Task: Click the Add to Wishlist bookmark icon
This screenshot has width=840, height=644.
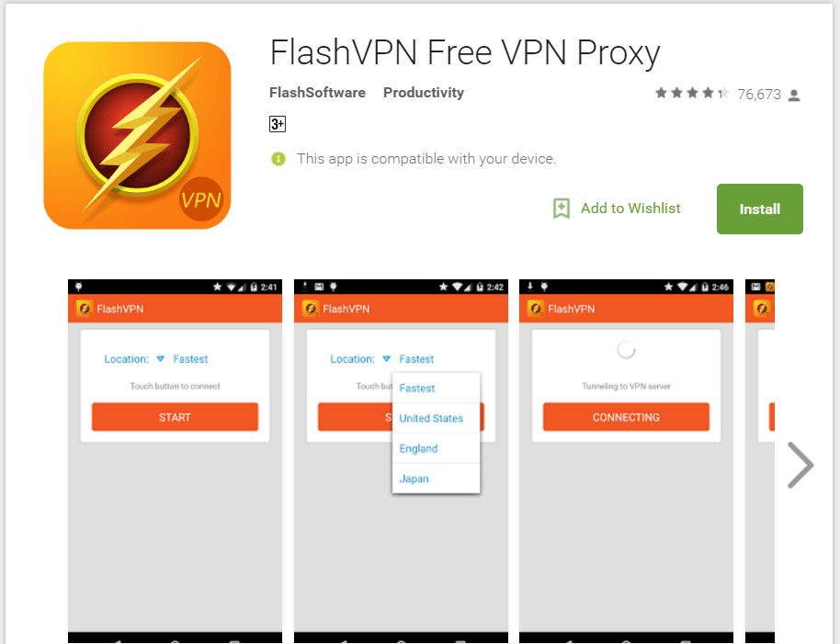Action: tap(561, 209)
